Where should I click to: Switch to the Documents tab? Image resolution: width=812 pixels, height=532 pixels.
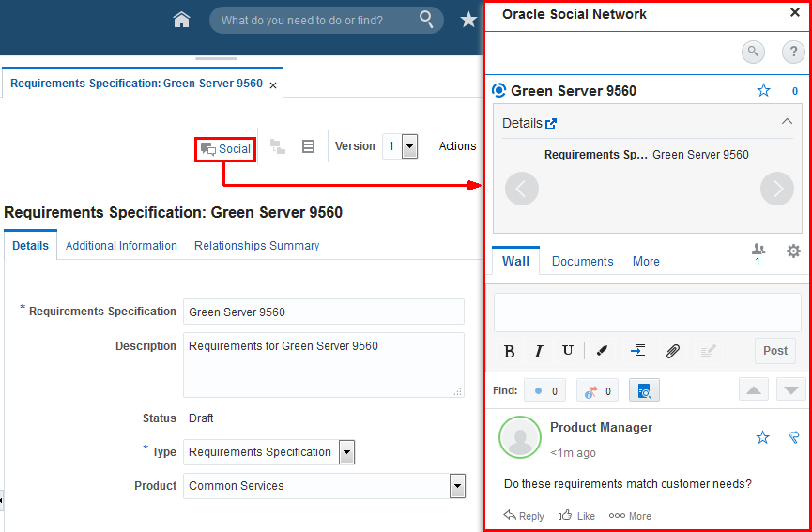(583, 262)
